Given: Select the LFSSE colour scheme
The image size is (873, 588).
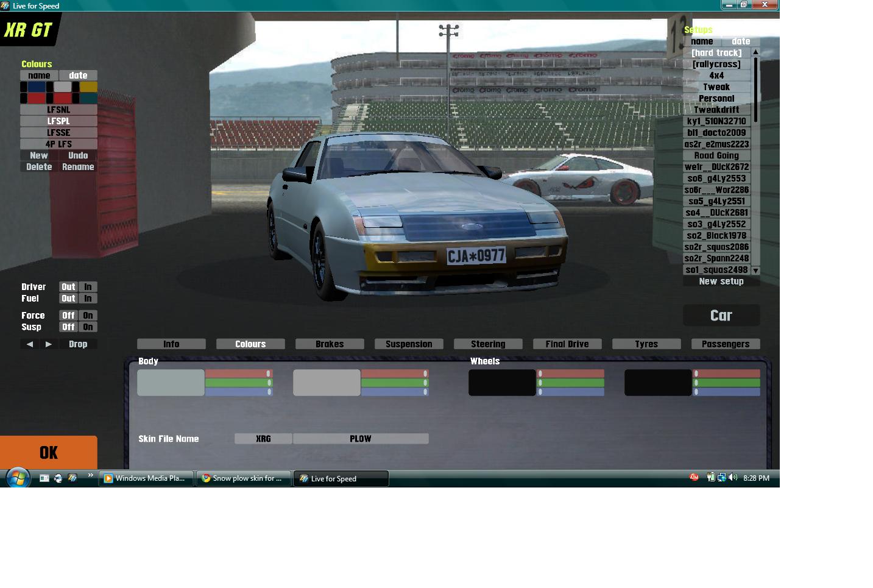Looking at the screenshot, I should 58,133.
